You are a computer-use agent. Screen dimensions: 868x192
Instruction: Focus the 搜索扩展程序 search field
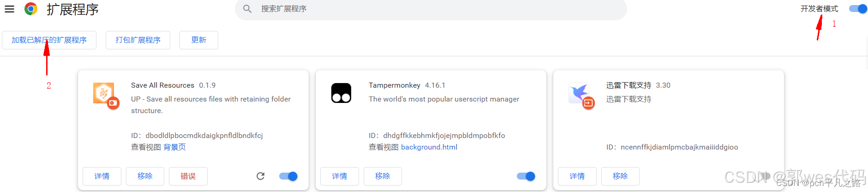[431, 9]
